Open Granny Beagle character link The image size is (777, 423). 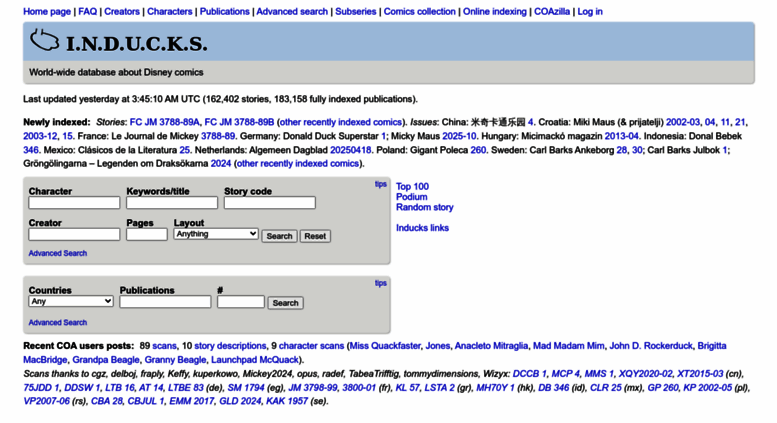point(175,360)
